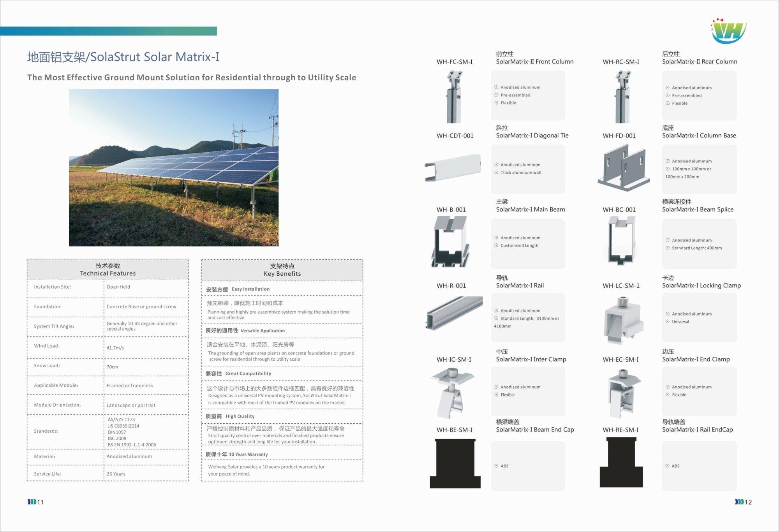Viewport: 779px width, 532px height.
Task: Click 'Standard Length: 400mm' feature bullet
Action: pyautogui.click(x=696, y=248)
